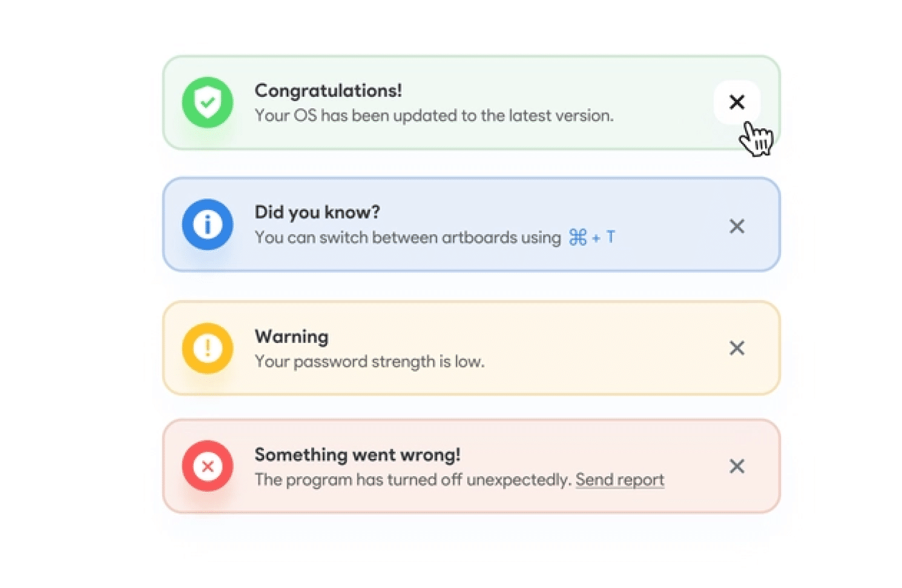
Task: Click 'The program has turned off unexpectedly' text
Action: click(x=413, y=480)
